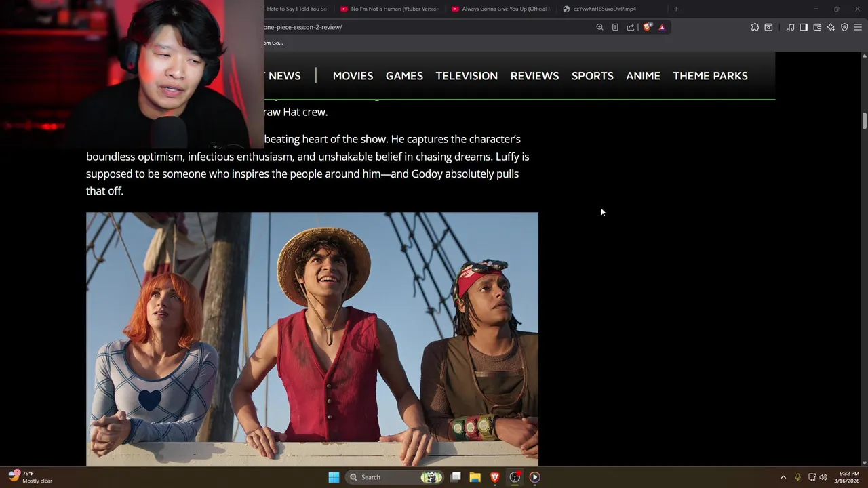
Task: Click the microphone tray icon
Action: click(797, 477)
